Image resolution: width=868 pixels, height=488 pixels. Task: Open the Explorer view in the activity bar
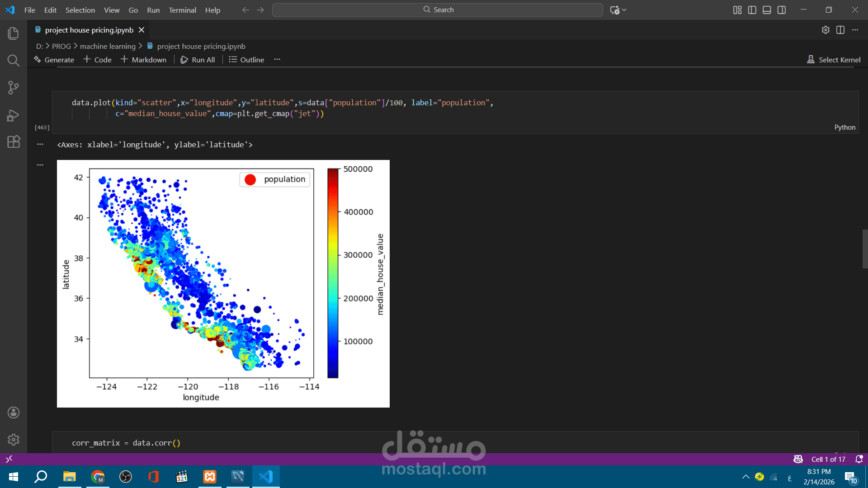click(x=13, y=33)
